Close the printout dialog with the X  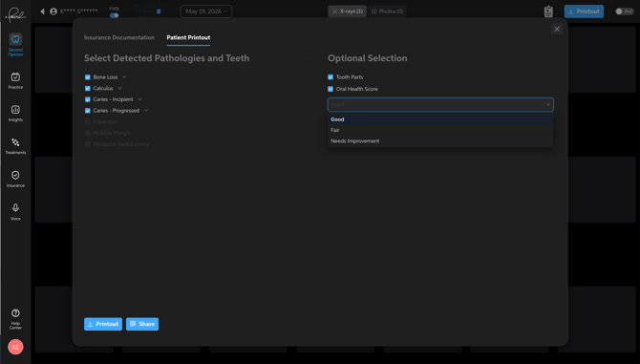(x=557, y=29)
